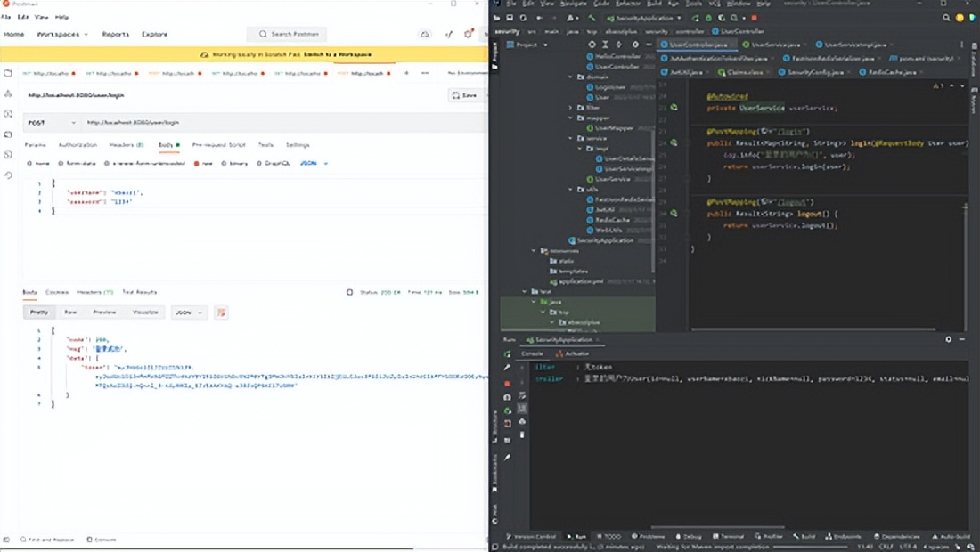The height and width of the screenshot is (552, 980).
Task: Open Postman History sidebar icon
Action: pyautogui.click(x=8, y=175)
